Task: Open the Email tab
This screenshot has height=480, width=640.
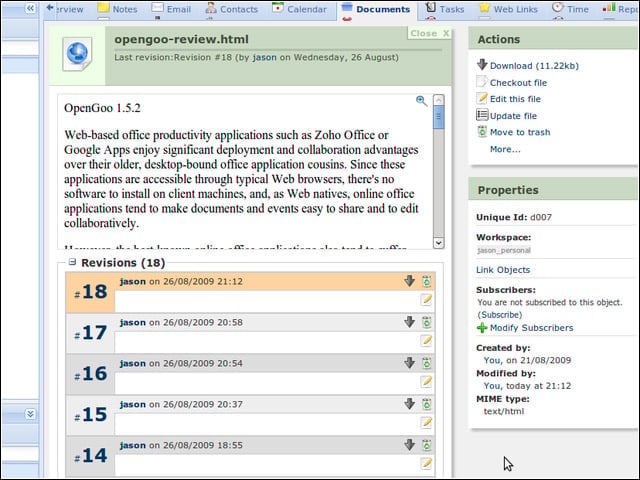Action: coord(171,9)
